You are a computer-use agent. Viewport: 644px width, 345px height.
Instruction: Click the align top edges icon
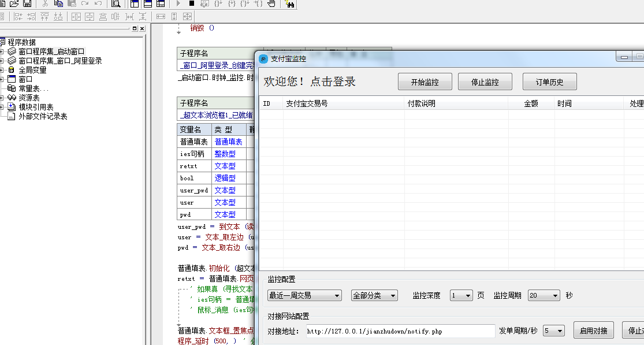click(x=45, y=16)
